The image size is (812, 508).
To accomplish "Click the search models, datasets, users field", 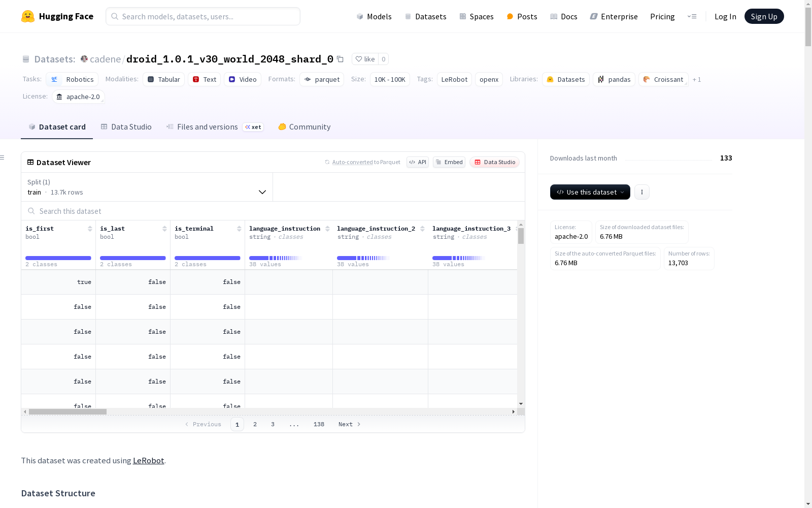I will coord(203,16).
